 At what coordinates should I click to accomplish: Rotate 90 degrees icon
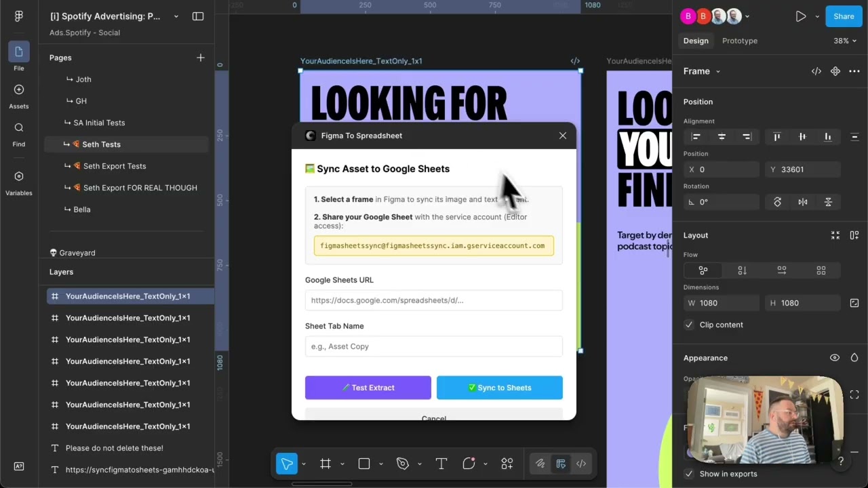pos(777,202)
